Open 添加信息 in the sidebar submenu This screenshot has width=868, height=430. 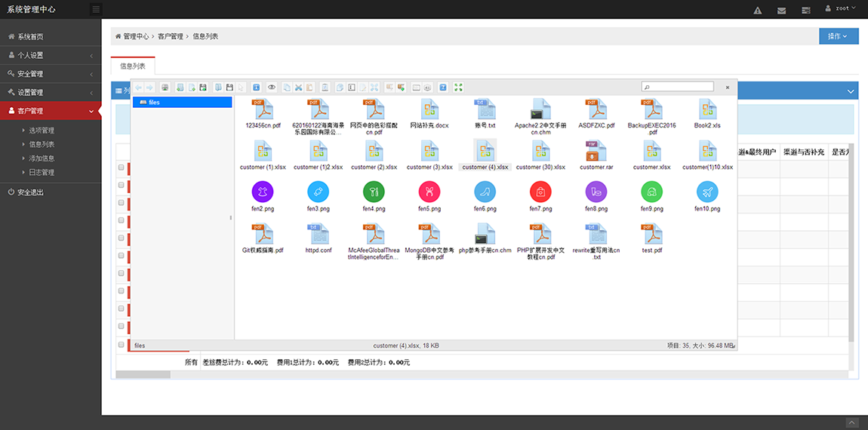coord(42,158)
